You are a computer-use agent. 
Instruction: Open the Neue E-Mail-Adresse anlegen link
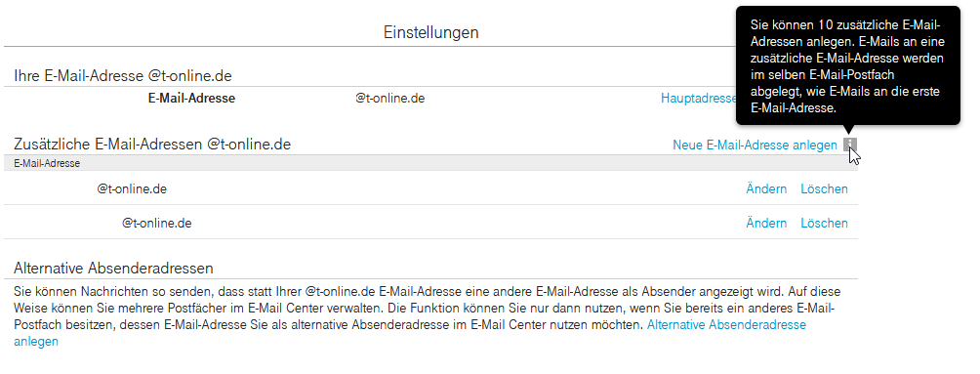tap(755, 145)
